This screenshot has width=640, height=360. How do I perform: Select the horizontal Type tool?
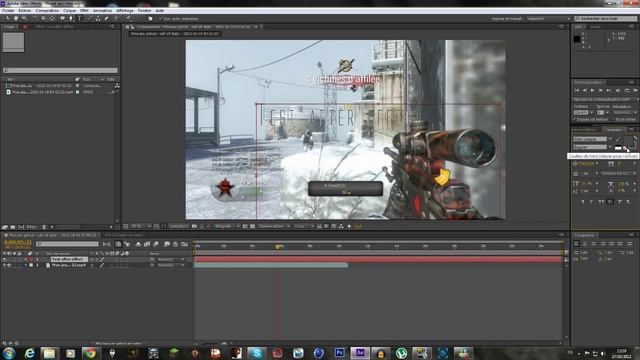pos(80,18)
